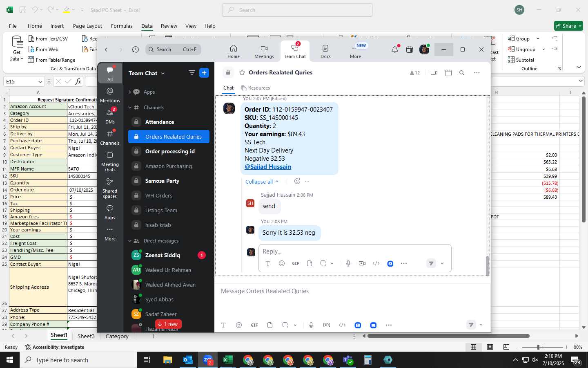This screenshot has height=368, width=588.
Task: Open Excel Page Layout ribbon tab
Action: click(x=87, y=26)
